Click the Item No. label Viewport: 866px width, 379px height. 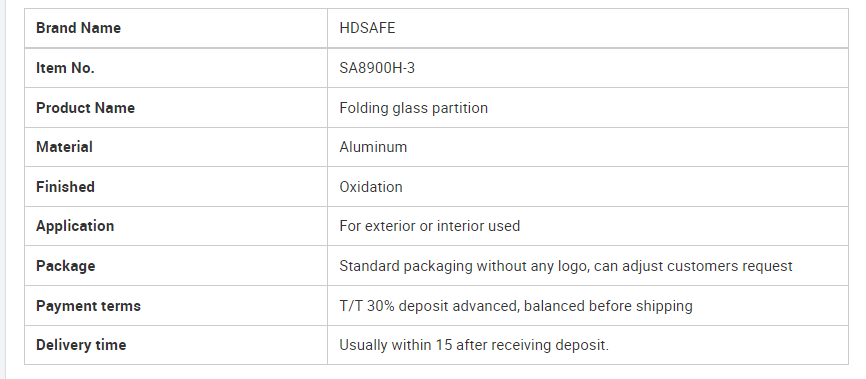pos(65,68)
